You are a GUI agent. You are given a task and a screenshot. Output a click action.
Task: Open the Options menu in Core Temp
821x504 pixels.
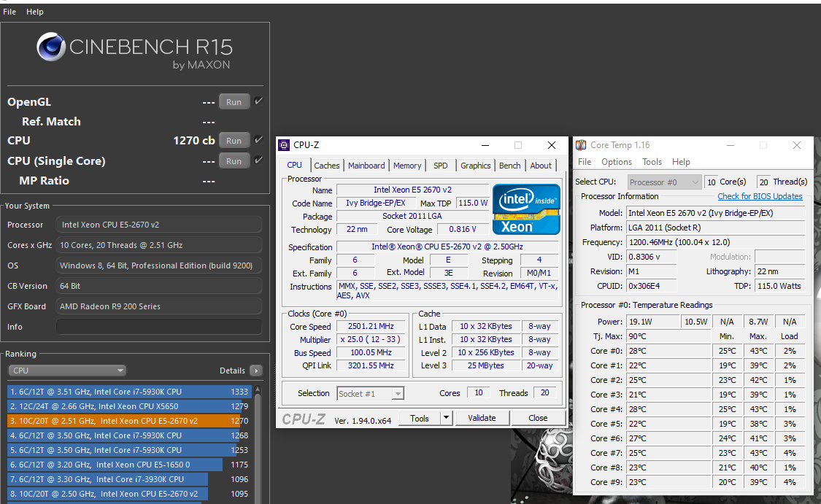[617, 162]
